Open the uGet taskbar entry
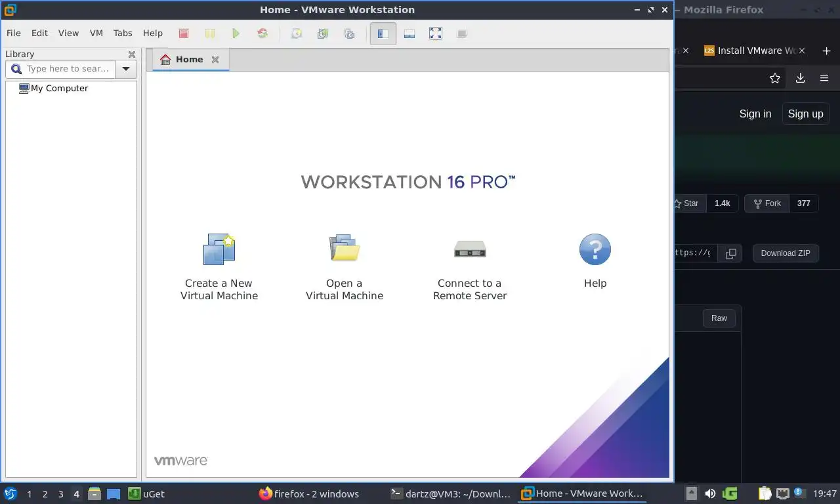The height and width of the screenshot is (504, 840). (x=146, y=494)
